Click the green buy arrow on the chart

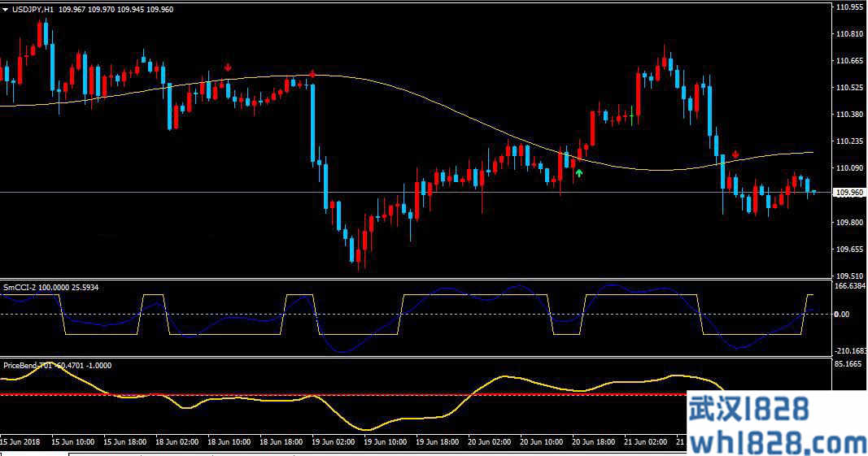pyautogui.click(x=578, y=172)
